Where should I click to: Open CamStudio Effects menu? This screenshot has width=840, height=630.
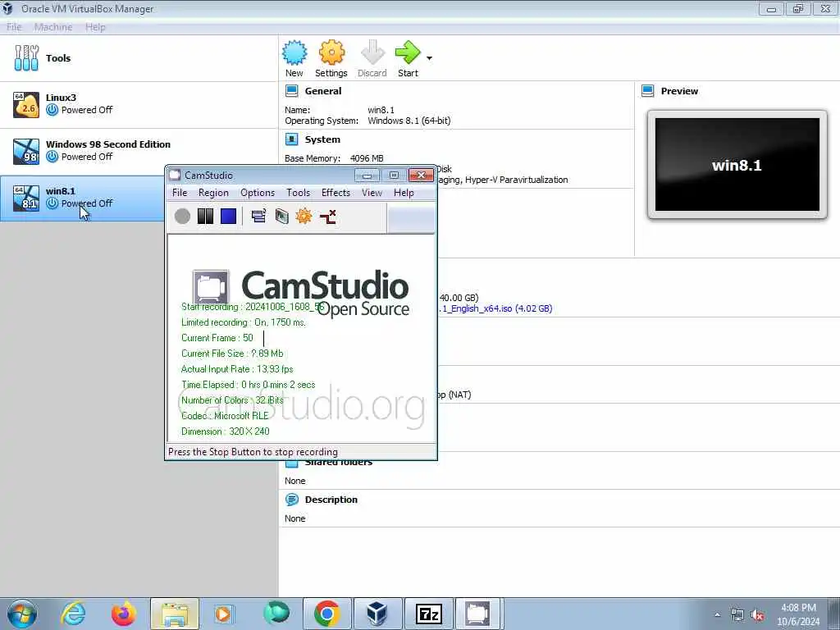coord(336,192)
